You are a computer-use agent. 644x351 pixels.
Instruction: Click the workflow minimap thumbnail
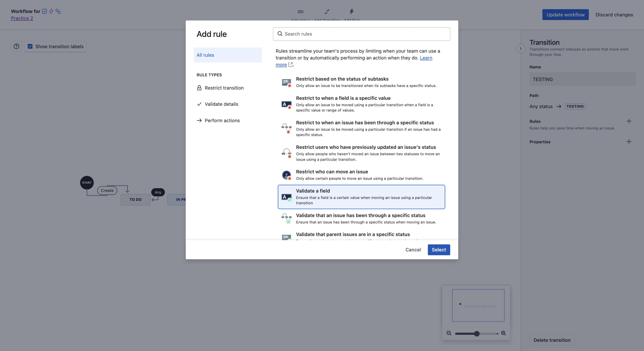point(478,305)
